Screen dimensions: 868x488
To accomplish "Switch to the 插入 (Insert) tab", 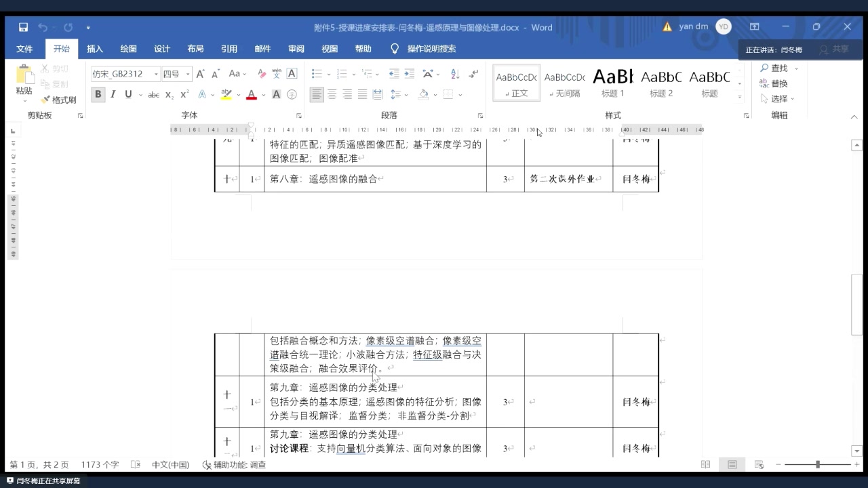I will click(x=95, y=49).
